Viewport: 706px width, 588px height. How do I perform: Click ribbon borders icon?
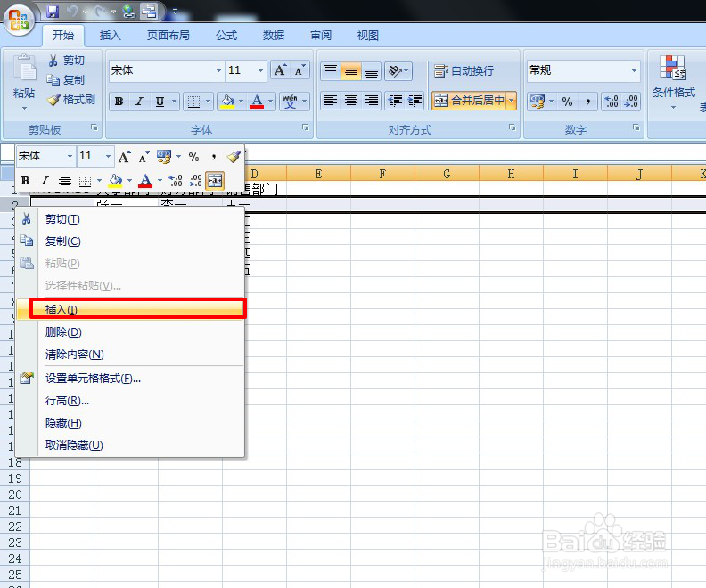tap(193, 102)
